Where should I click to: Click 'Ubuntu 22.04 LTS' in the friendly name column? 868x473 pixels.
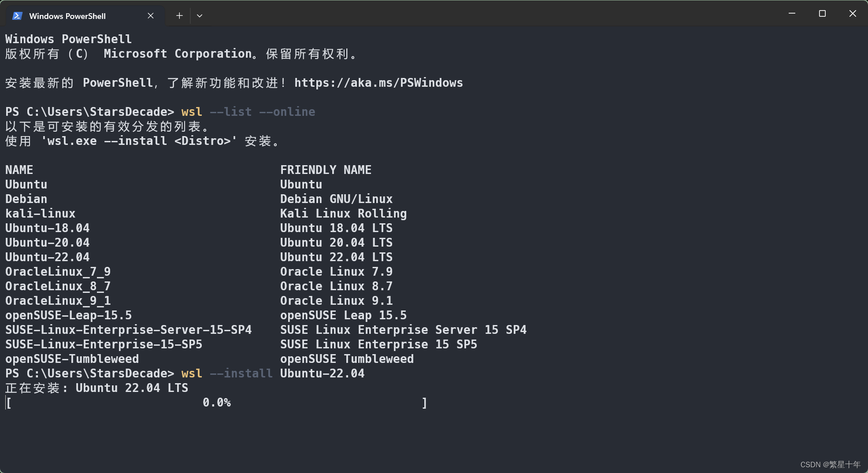point(336,257)
